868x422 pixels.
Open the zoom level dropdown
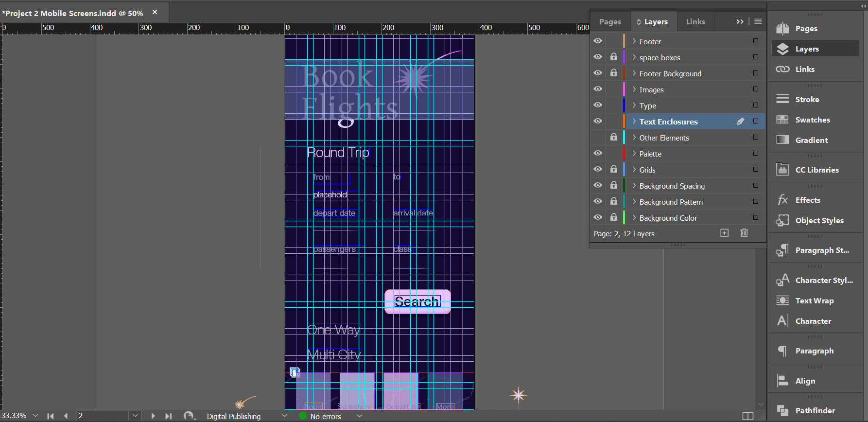[35, 416]
